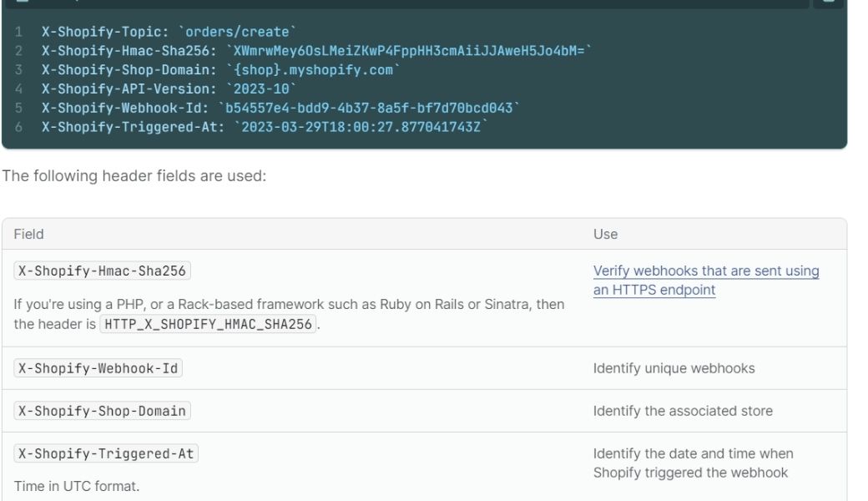Select the X-Shopify-Topic header line in code
The height and width of the screenshot is (501, 868).
tap(169, 32)
